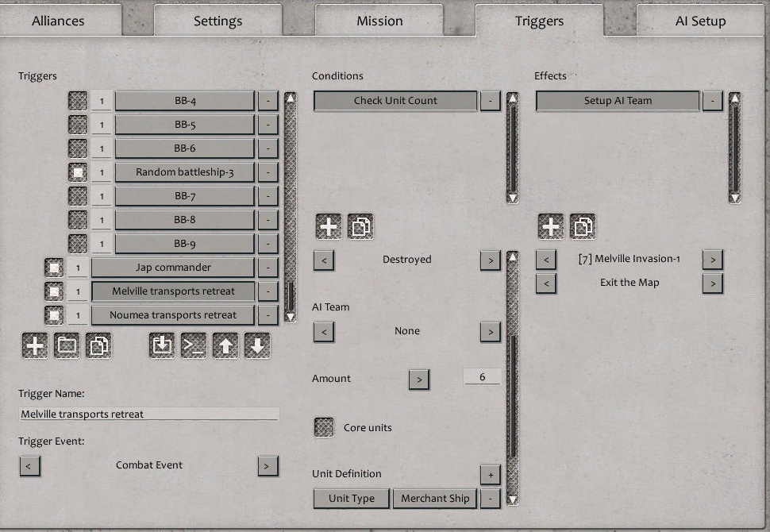The width and height of the screenshot is (770, 532).
Task: Remove the BB-4 trigger with minus button
Action: point(268,101)
